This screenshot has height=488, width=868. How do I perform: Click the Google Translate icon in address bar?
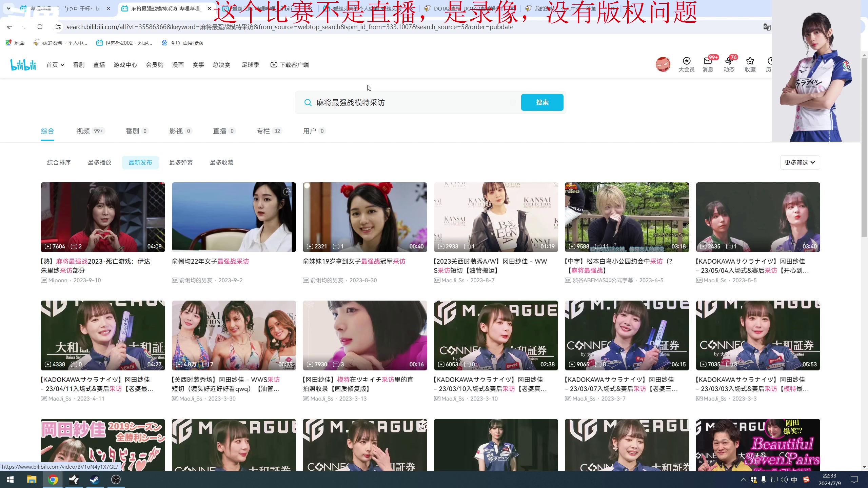tap(767, 27)
